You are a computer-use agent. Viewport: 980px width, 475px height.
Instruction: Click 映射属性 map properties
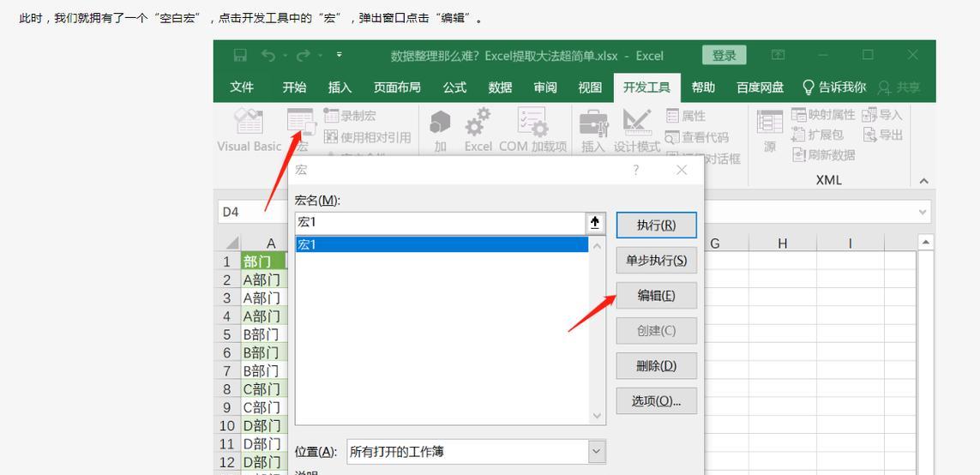(x=822, y=114)
